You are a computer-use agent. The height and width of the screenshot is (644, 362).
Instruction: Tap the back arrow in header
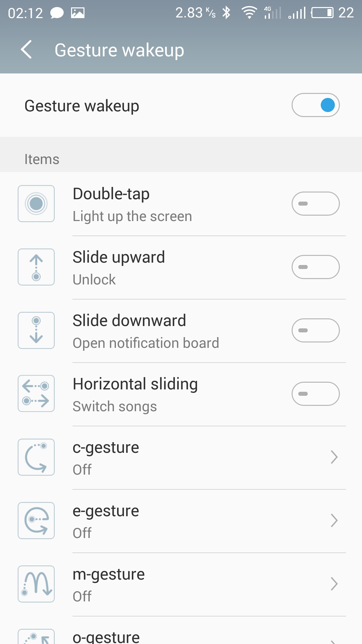[26, 50]
